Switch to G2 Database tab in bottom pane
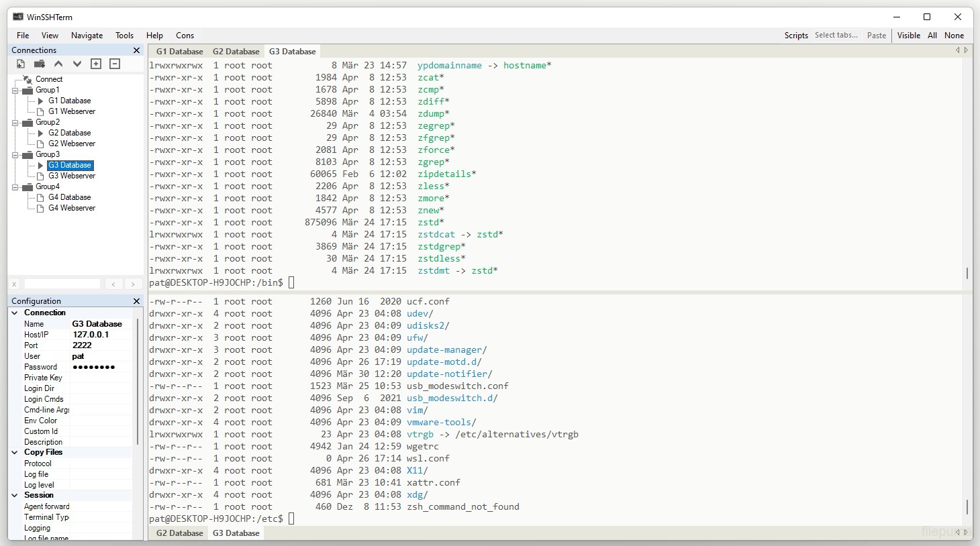This screenshot has width=980, height=546. tap(179, 533)
